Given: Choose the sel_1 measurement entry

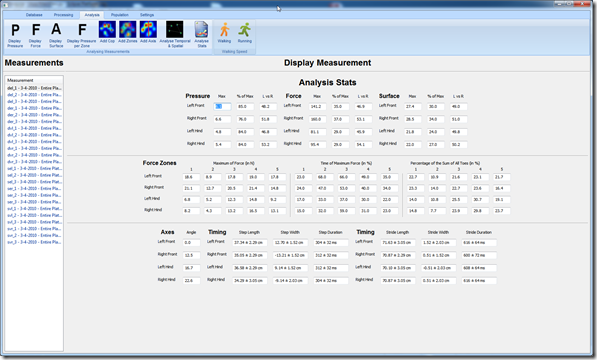Looking at the screenshot, I should coord(34,169).
